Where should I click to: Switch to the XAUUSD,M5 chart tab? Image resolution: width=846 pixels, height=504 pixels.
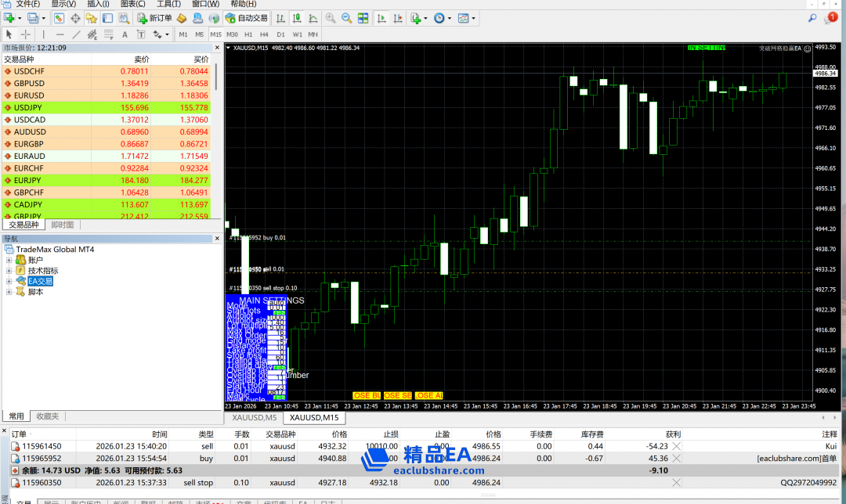254,418
